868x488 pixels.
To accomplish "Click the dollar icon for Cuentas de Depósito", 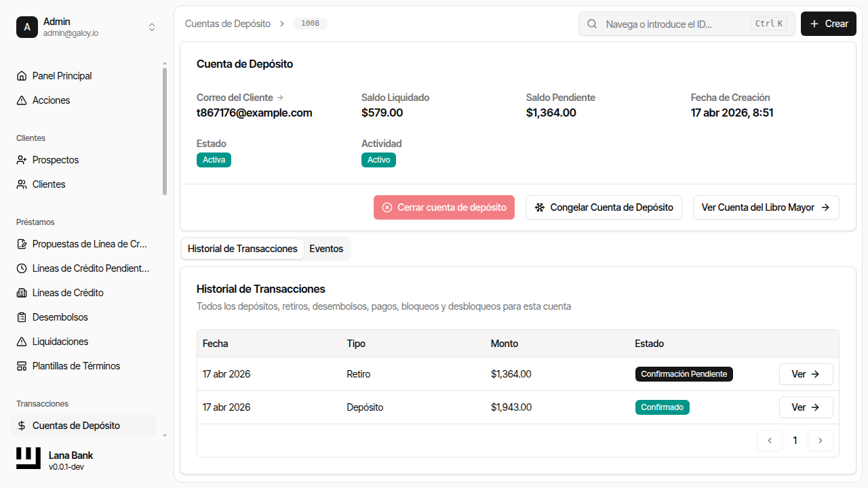I will tap(22, 426).
